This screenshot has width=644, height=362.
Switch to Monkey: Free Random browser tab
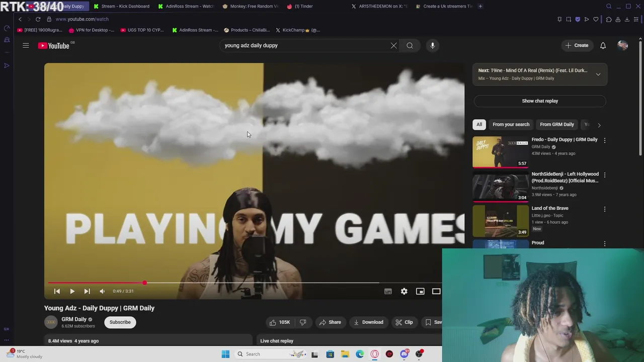point(250,6)
